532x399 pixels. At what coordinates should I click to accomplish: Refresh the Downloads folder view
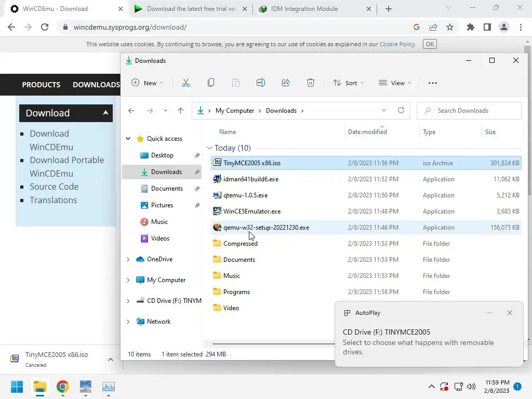coord(401,110)
